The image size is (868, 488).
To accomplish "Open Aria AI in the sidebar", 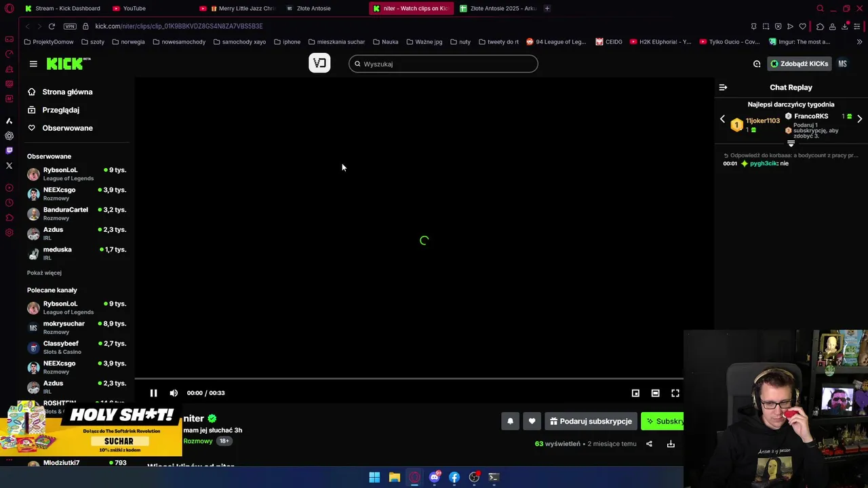I will coord(9,121).
